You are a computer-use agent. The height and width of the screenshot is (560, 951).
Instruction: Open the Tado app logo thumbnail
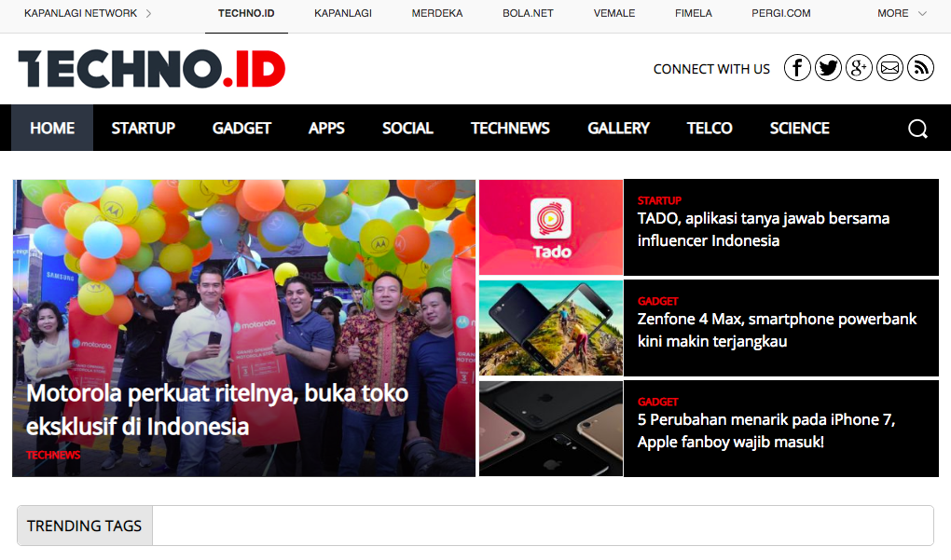(x=551, y=227)
